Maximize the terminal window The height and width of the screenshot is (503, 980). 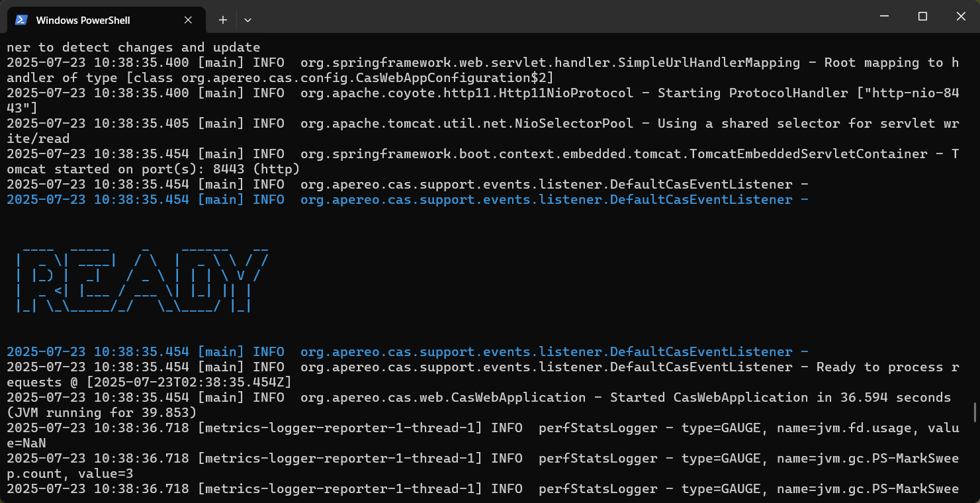pos(922,16)
